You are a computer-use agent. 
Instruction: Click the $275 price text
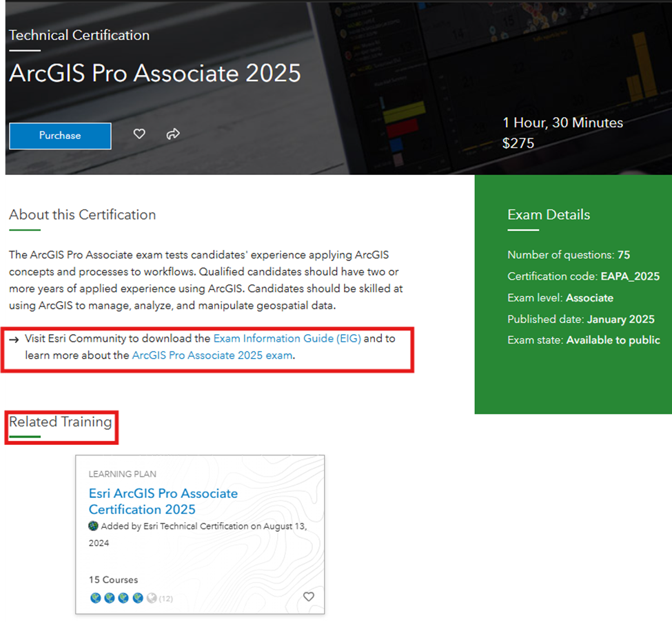pyautogui.click(x=518, y=143)
